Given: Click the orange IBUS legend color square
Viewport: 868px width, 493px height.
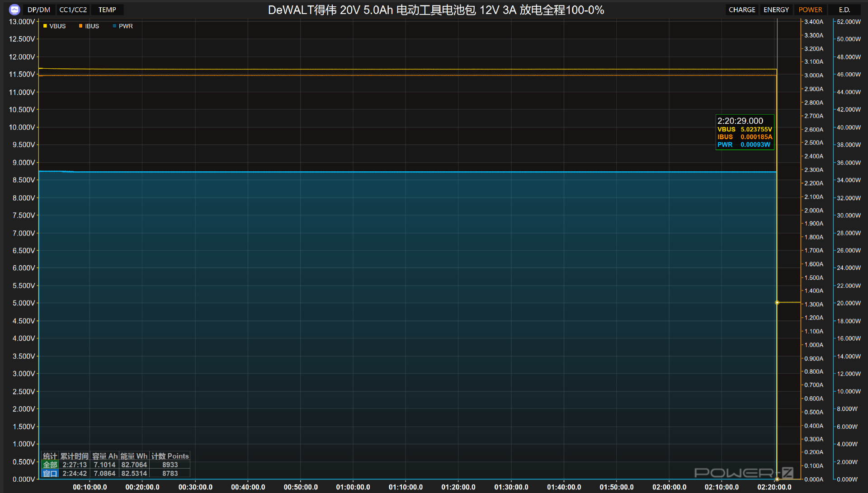Looking at the screenshot, I should (x=81, y=26).
